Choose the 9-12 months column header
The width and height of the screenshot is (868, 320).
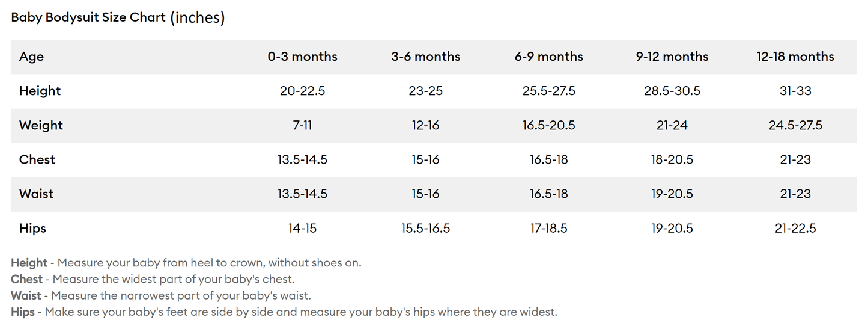[x=672, y=57]
